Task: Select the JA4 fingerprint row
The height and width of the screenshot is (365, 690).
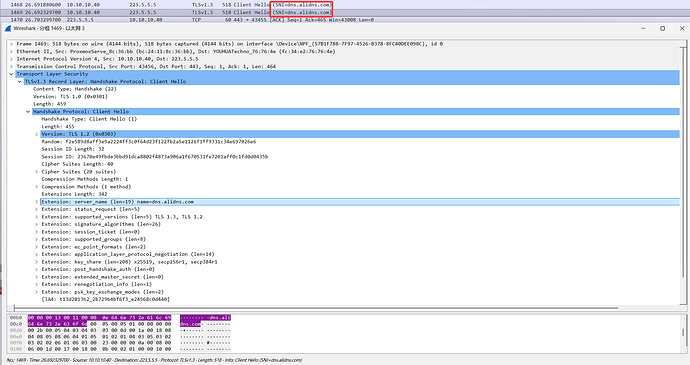Action: 106,299
